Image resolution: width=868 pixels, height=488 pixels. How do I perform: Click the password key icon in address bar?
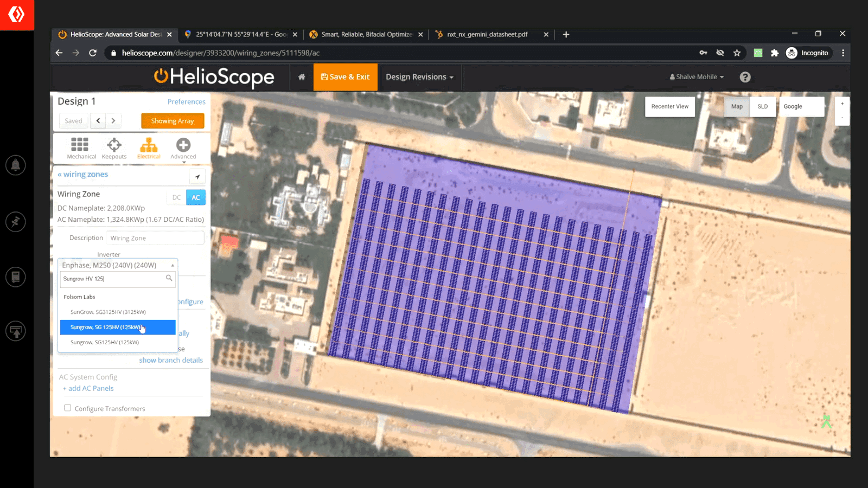click(703, 53)
